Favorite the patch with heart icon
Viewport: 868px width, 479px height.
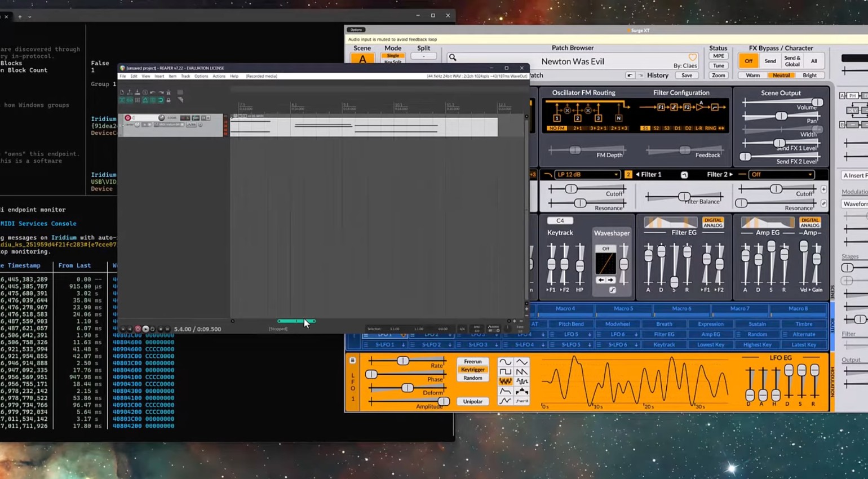click(x=692, y=57)
